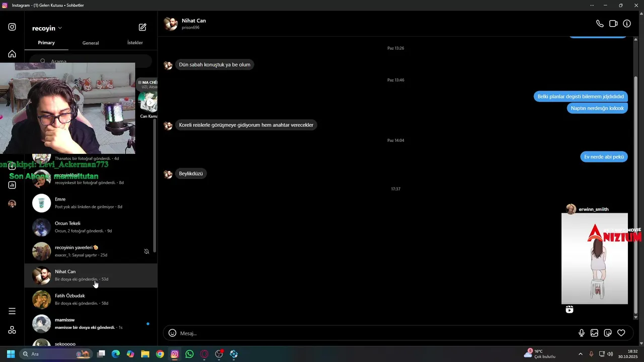The image size is (644, 362).
Task: Click the 'Belki planlar degisti bilemem' message
Action: pos(581,97)
